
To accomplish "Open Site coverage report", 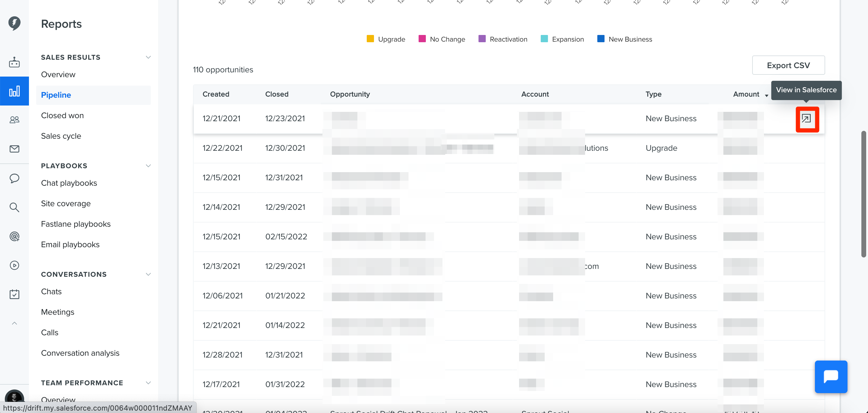I will (66, 203).
